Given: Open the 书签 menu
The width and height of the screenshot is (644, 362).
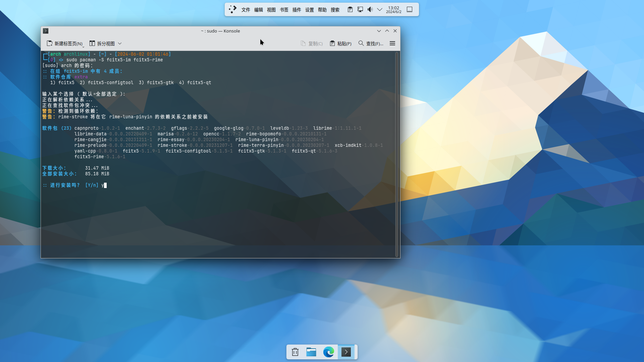Looking at the screenshot, I should [284, 10].
